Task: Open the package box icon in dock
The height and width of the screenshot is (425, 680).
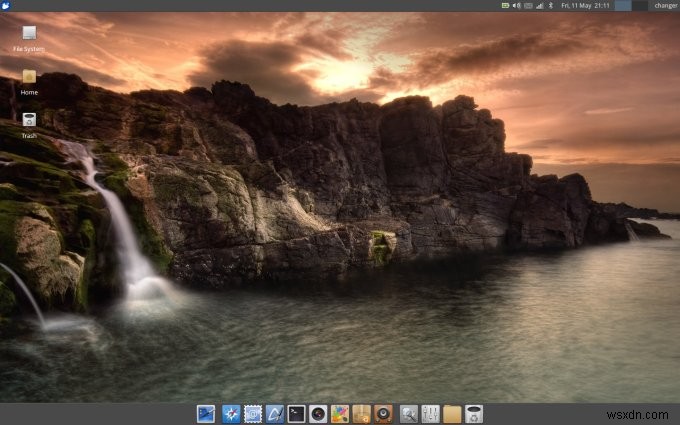Action: pos(362,413)
